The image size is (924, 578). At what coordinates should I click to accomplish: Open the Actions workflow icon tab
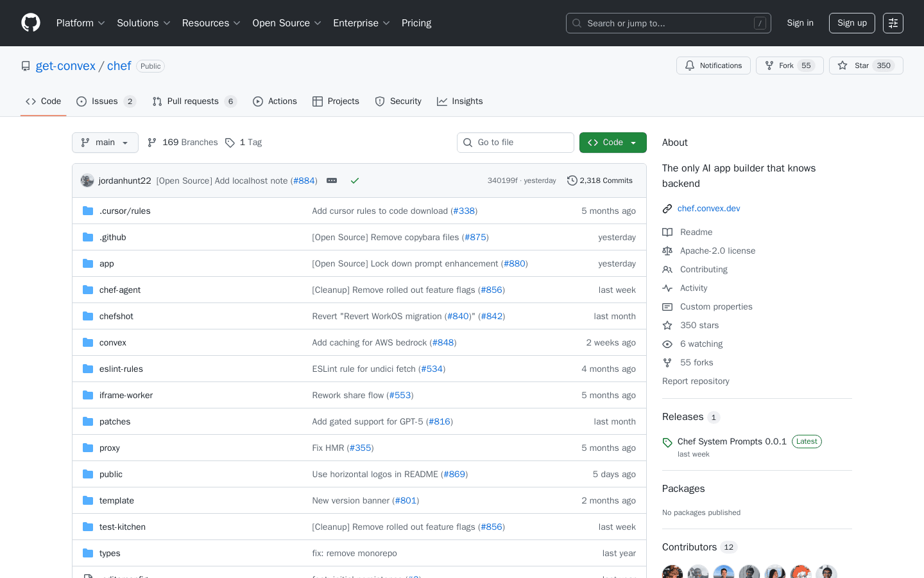(x=259, y=101)
